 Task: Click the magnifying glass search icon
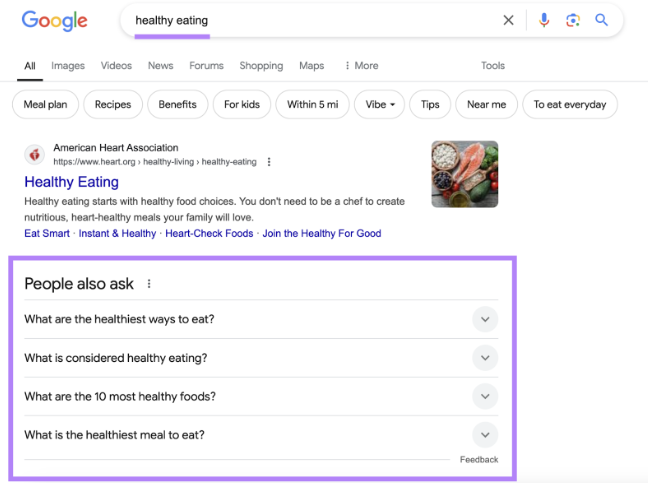tap(601, 20)
